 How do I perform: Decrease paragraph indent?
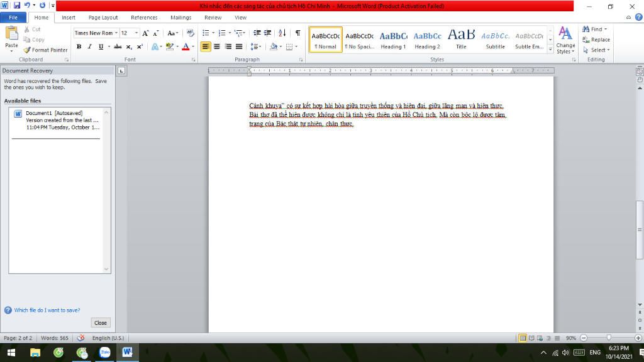[x=257, y=33]
